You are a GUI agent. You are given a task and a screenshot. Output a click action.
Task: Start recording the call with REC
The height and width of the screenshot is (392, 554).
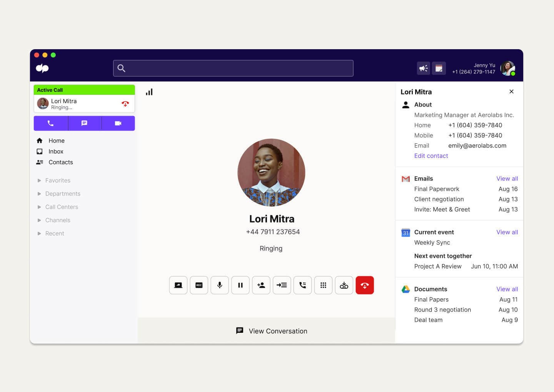tap(199, 285)
